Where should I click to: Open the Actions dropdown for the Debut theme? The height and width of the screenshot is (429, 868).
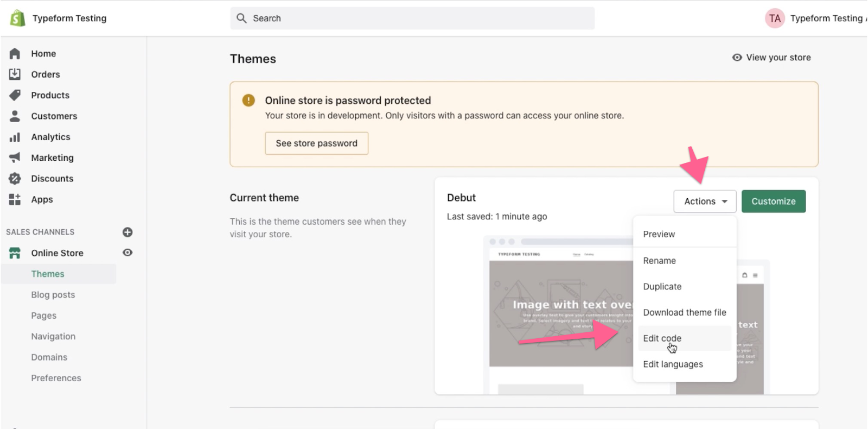[x=705, y=201]
